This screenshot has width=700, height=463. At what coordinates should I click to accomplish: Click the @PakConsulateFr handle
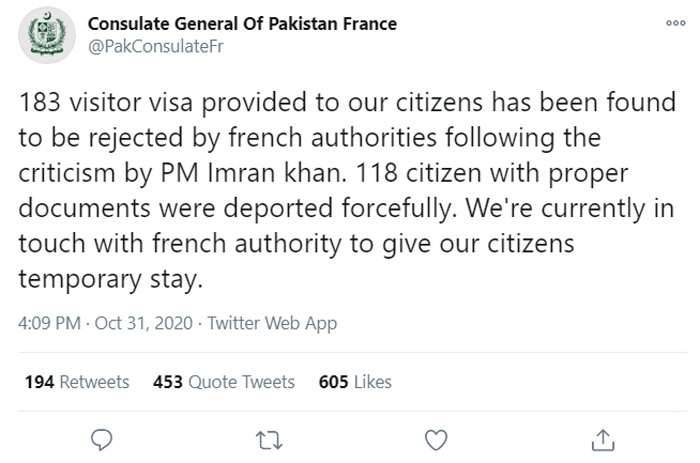point(156,46)
